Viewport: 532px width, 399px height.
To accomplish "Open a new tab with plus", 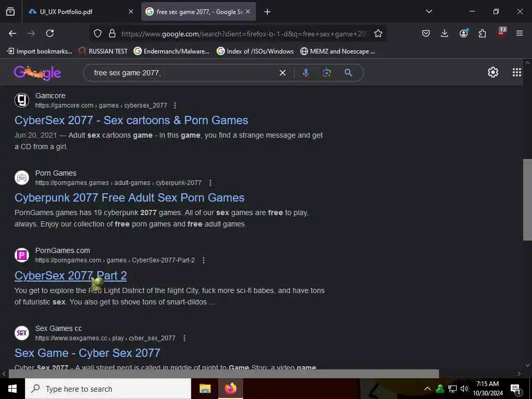I will click(x=268, y=12).
